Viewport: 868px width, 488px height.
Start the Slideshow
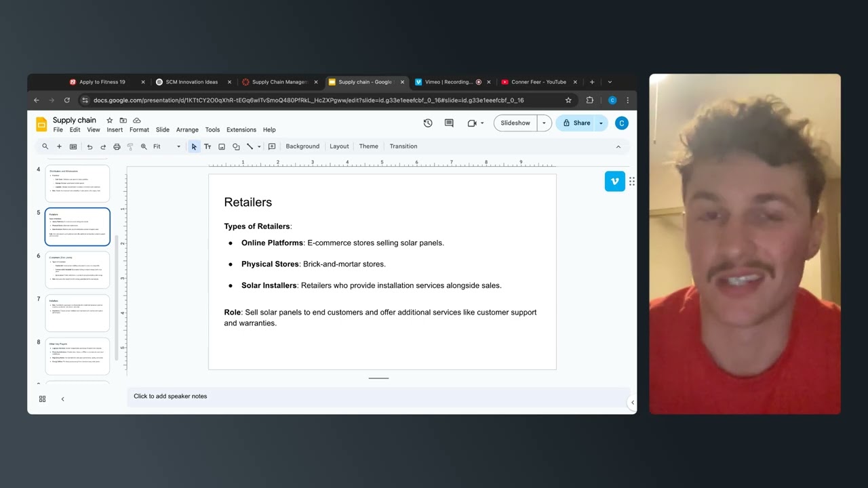(515, 123)
